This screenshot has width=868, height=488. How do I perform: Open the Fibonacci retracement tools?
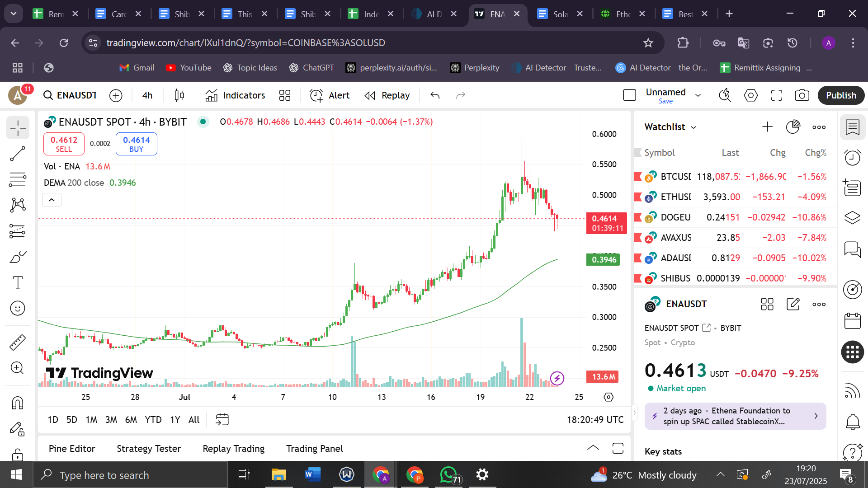point(18,180)
